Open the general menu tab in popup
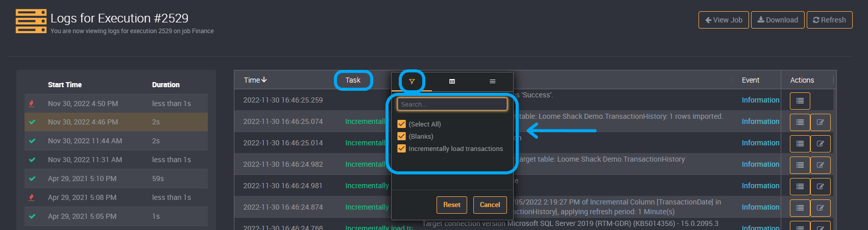 coord(492,82)
